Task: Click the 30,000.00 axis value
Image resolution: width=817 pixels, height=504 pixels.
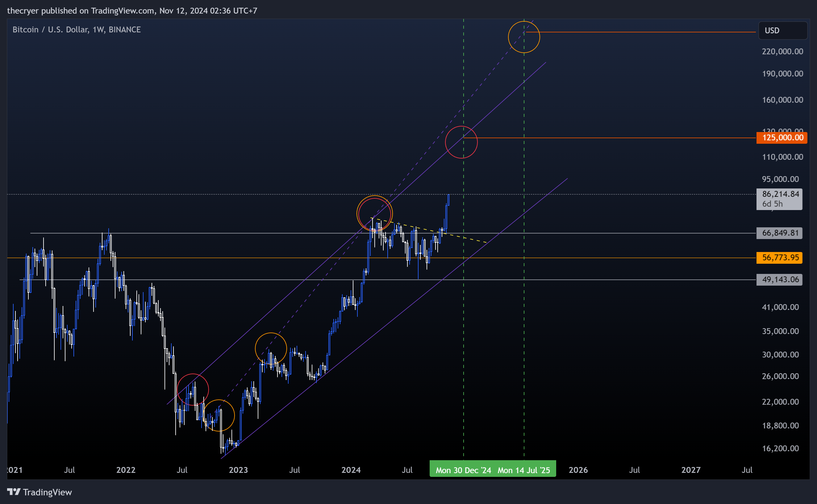Action: coord(780,355)
